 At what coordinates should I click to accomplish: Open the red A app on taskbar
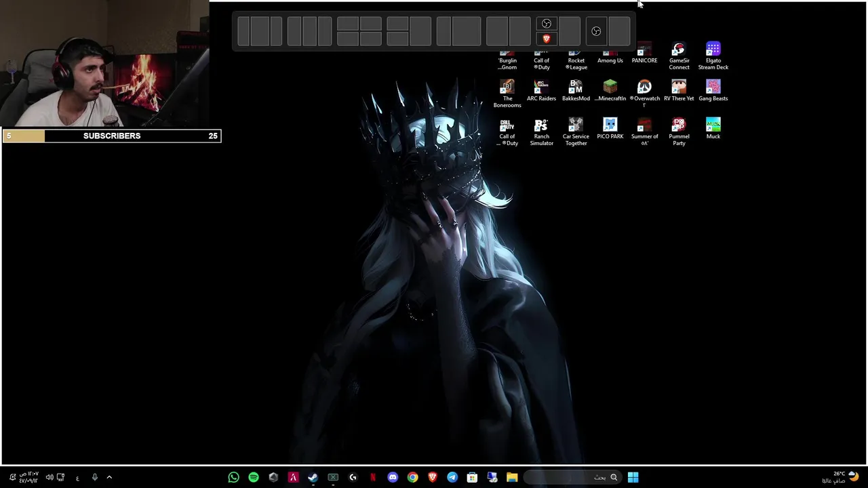point(293,477)
